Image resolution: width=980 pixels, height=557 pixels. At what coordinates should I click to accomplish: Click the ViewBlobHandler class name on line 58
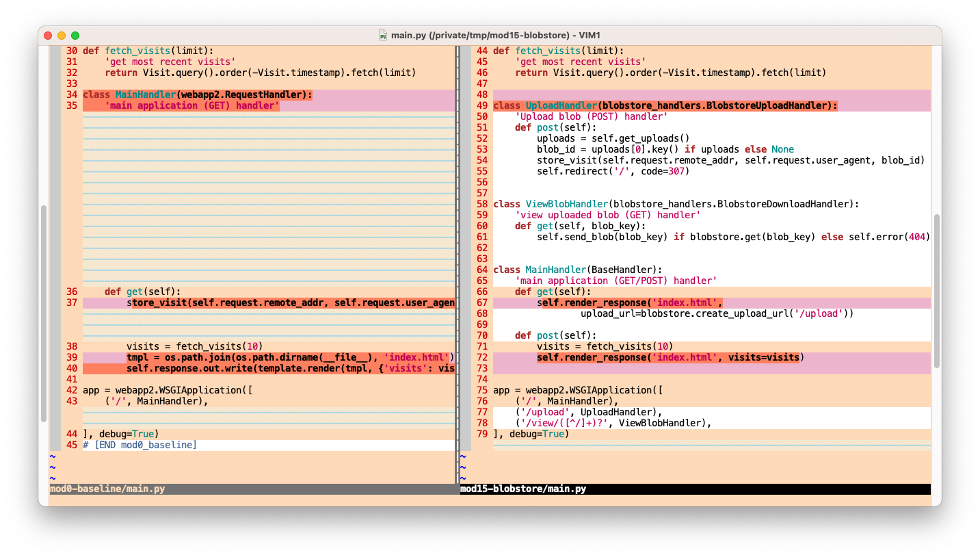566,204
